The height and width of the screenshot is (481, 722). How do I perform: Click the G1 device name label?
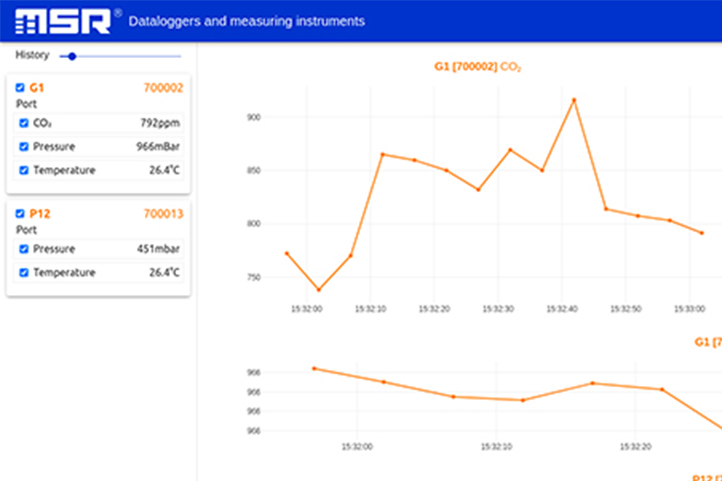coord(37,88)
